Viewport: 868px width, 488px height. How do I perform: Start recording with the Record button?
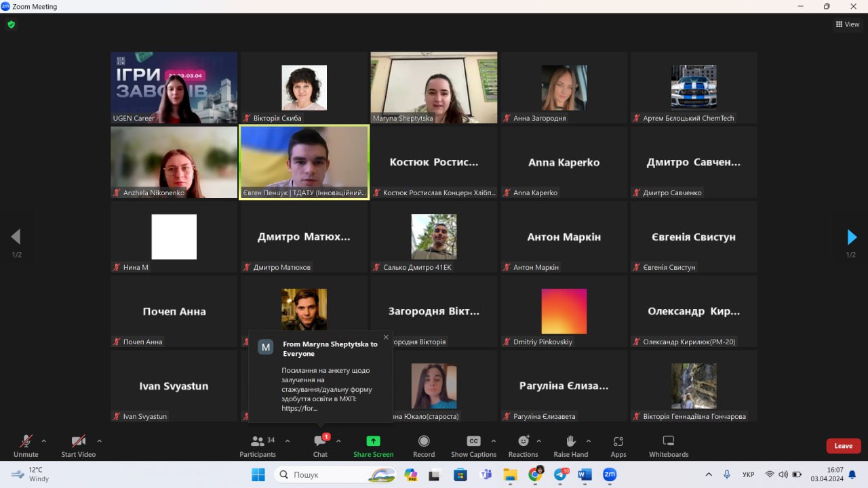(424, 446)
